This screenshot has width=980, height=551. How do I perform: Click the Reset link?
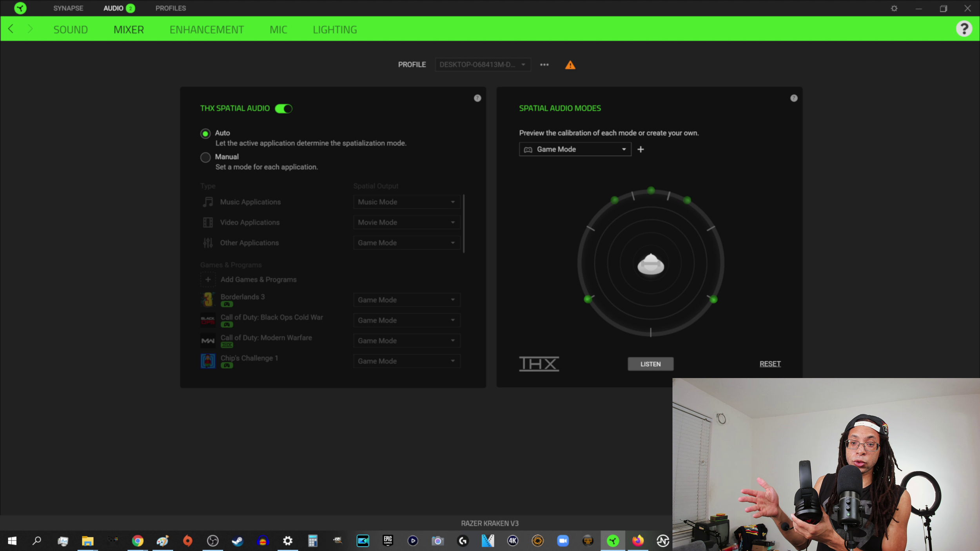(770, 364)
